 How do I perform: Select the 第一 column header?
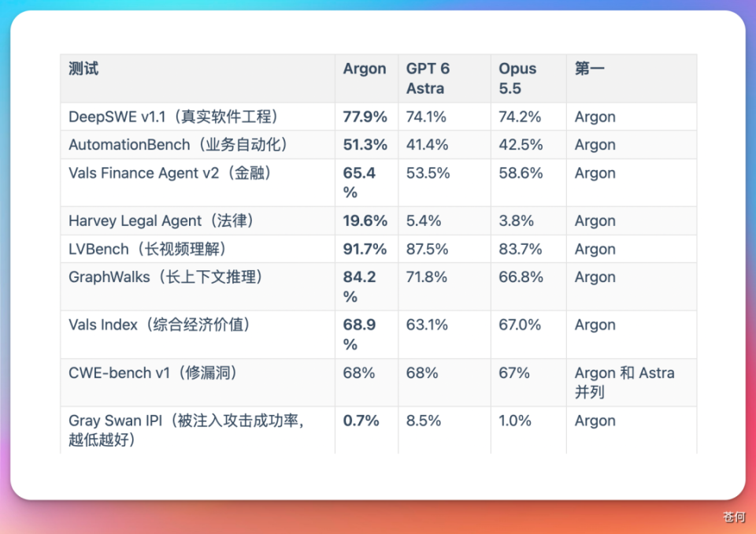coord(589,69)
